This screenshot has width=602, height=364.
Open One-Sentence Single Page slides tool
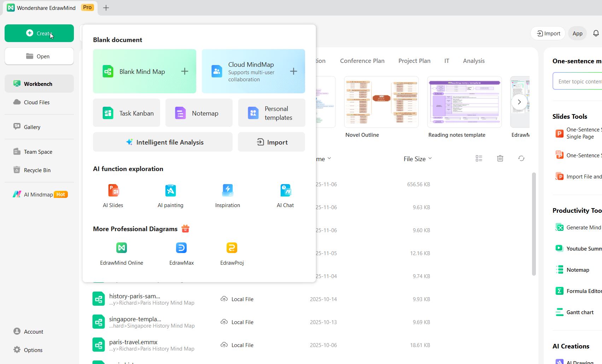pyautogui.click(x=579, y=133)
